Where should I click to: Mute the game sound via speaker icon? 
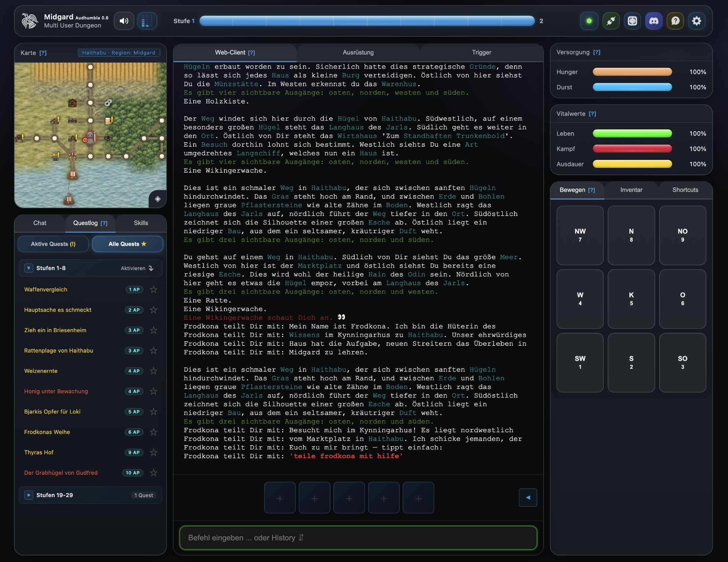point(124,21)
